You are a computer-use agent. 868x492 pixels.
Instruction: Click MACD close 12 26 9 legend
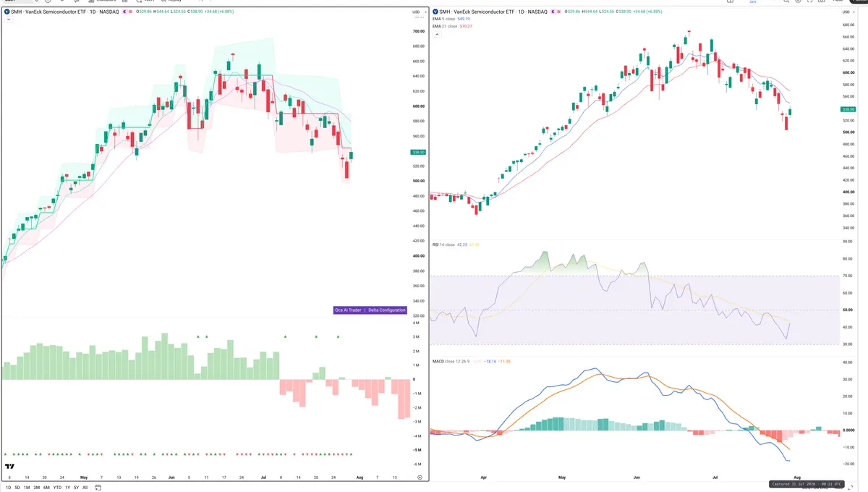click(x=472, y=360)
